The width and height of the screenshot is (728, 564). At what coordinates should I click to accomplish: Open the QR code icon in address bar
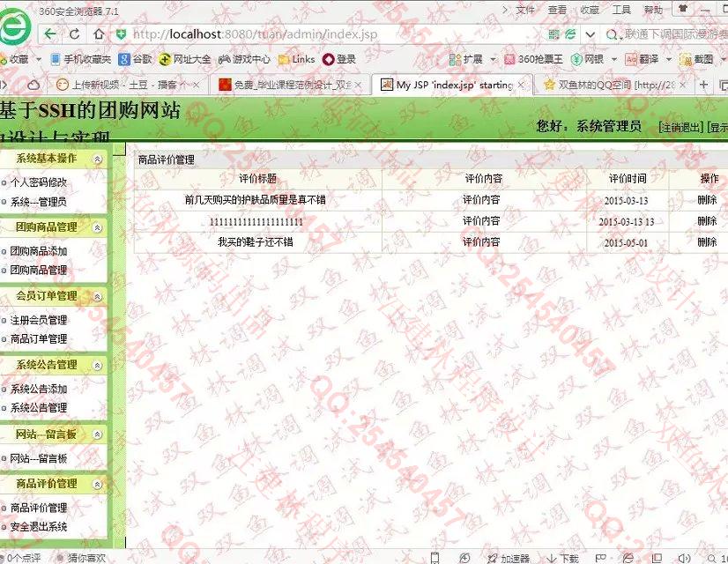click(553, 33)
